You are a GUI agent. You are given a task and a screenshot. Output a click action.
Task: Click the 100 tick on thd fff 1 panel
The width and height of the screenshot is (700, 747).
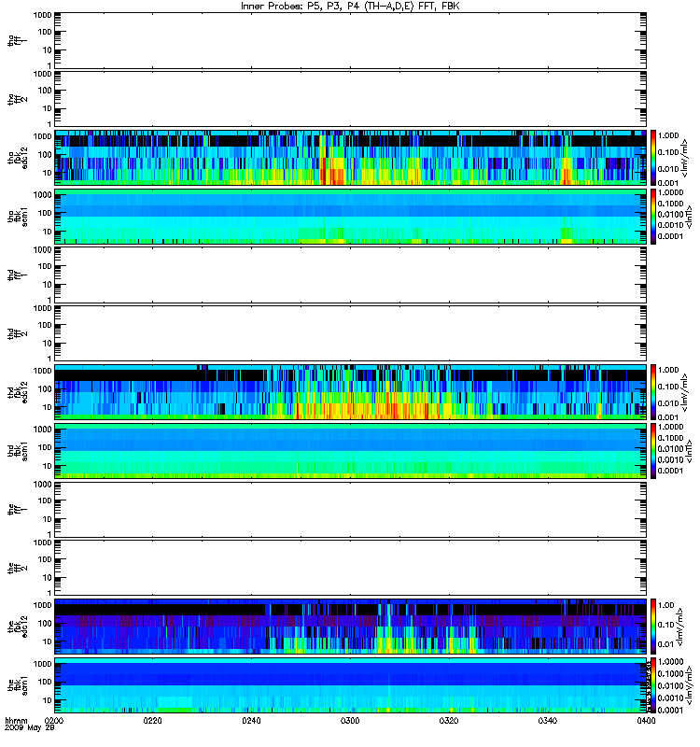click(x=45, y=266)
